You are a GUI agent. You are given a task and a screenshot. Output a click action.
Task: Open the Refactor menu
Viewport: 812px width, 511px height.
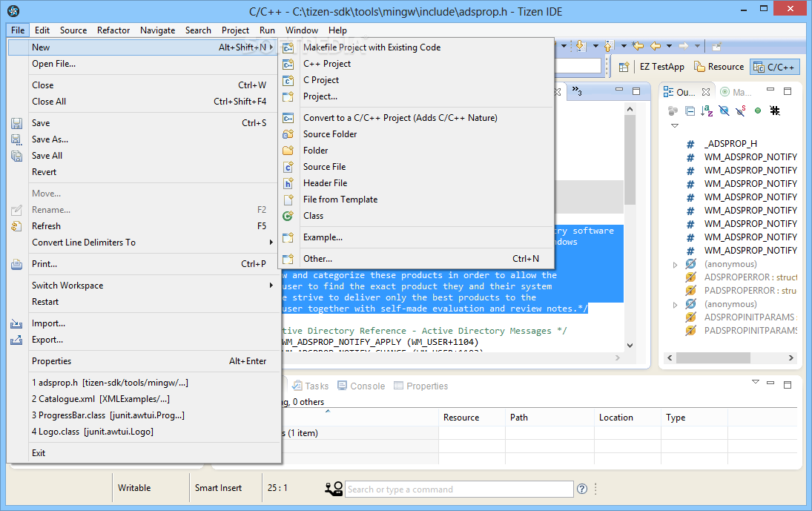coord(113,30)
